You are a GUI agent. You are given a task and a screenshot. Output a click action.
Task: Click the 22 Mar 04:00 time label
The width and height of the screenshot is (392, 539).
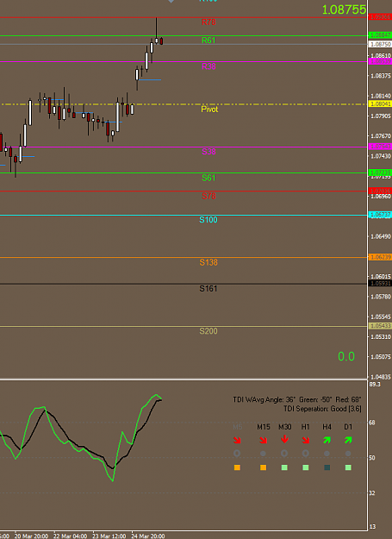[x=71, y=536]
